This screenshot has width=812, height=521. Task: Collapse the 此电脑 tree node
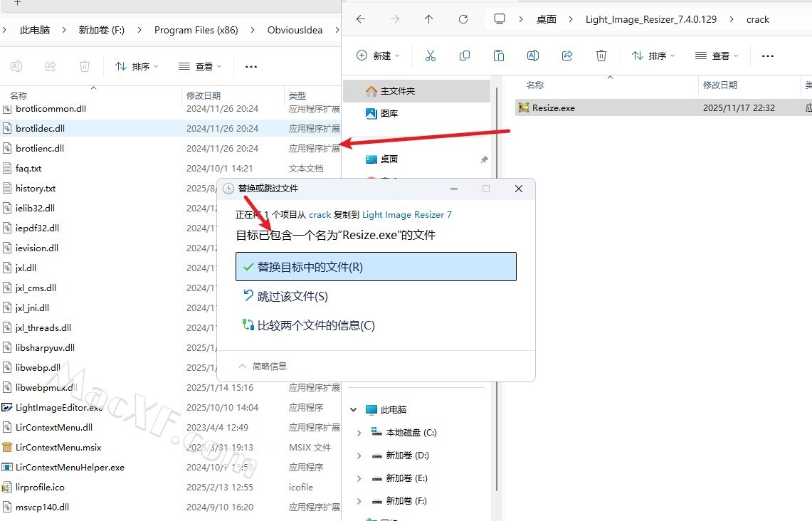pos(354,410)
